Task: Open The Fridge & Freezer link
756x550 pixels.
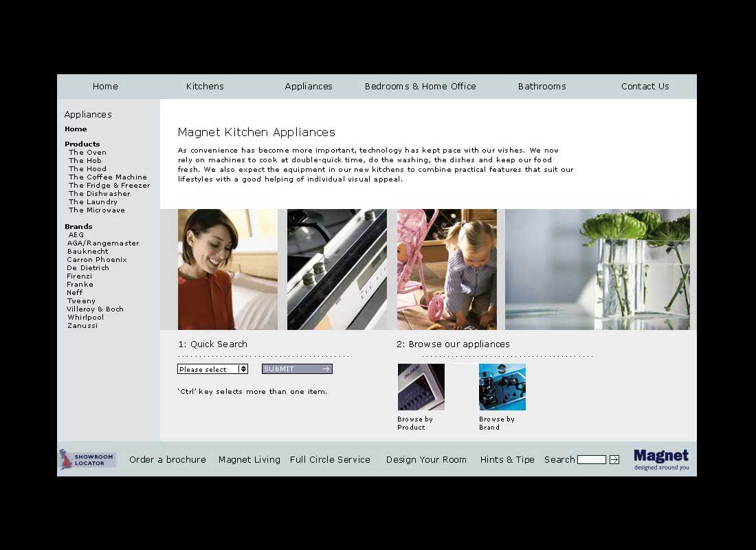Action: pos(109,185)
